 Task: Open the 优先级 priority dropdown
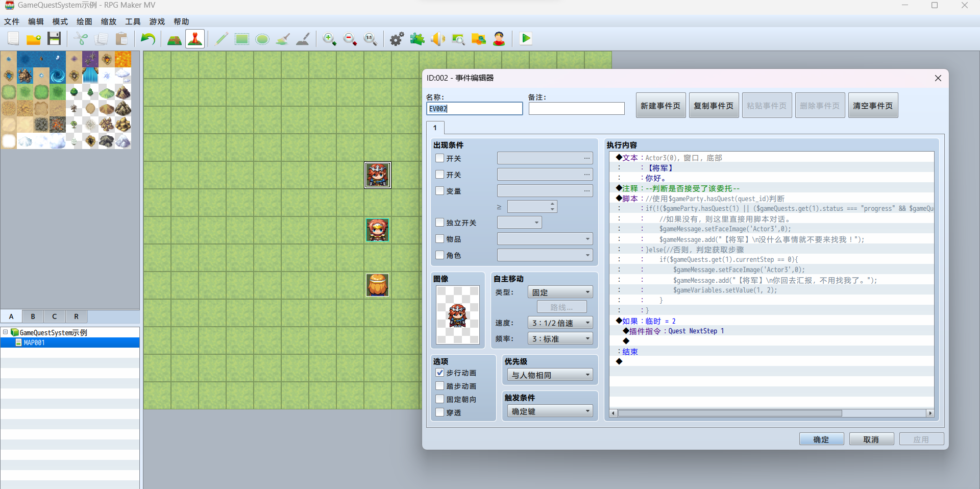pos(550,375)
